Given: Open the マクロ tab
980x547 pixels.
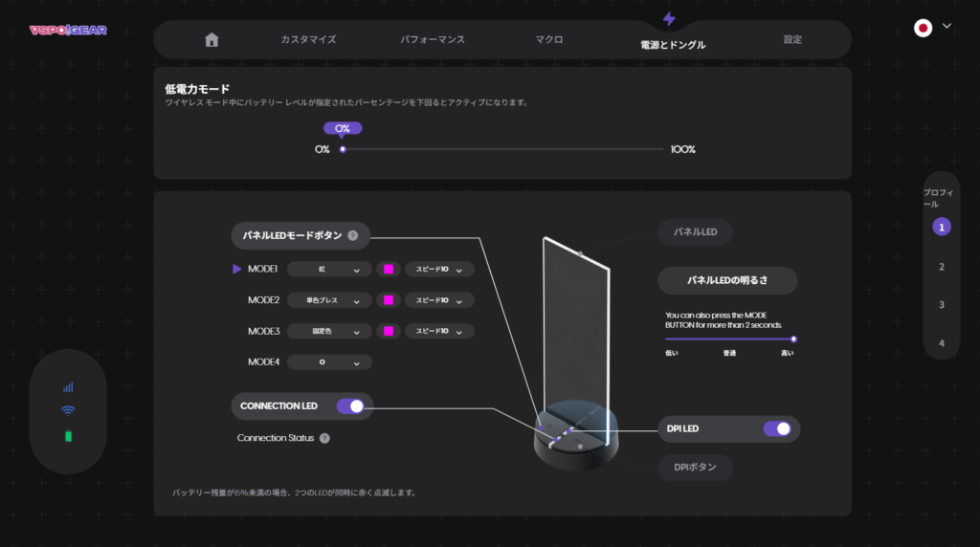Looking at the screenshot, I should (x=549, y=40).
